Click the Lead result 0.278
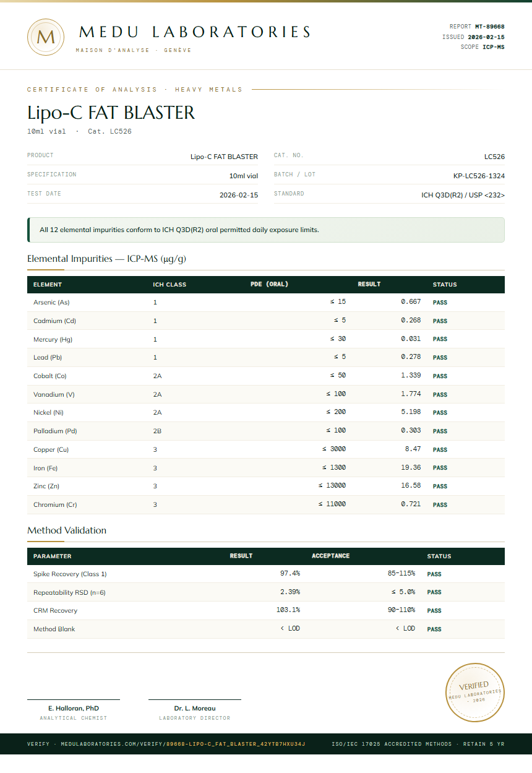 pyautogui.click(x=411, y=357)
